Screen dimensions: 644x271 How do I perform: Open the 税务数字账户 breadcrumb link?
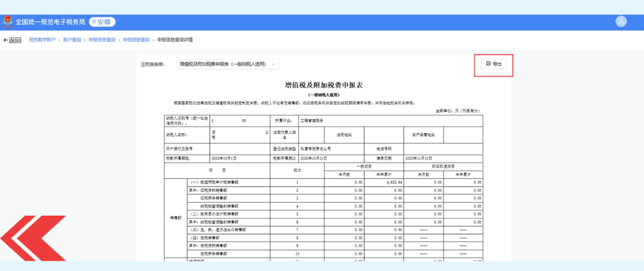(x=42, y=40)
